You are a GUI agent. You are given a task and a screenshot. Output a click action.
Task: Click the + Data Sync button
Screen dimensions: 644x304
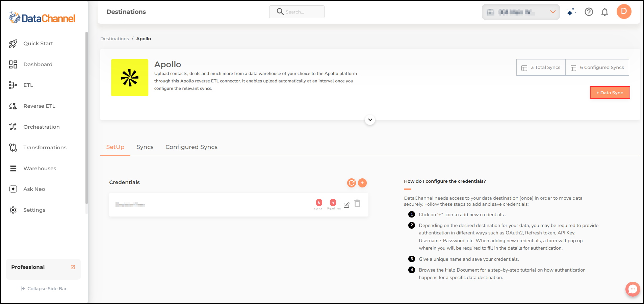click(610, 93)
